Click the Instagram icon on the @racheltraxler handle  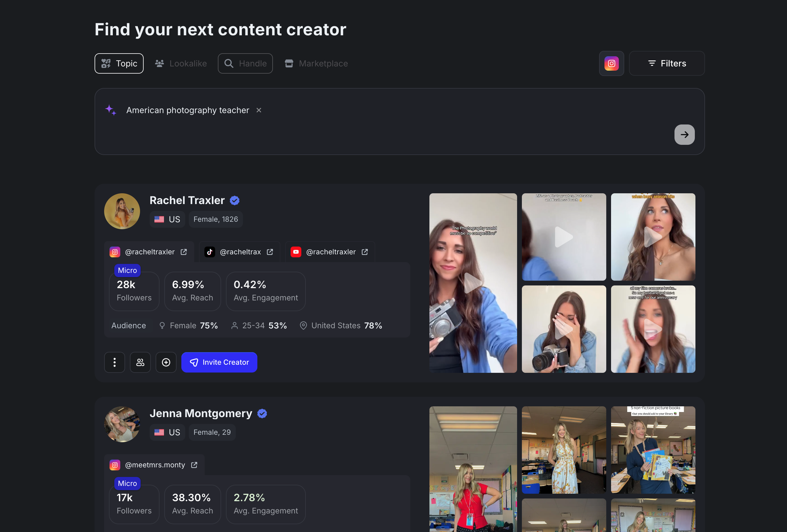coord(115,252)
